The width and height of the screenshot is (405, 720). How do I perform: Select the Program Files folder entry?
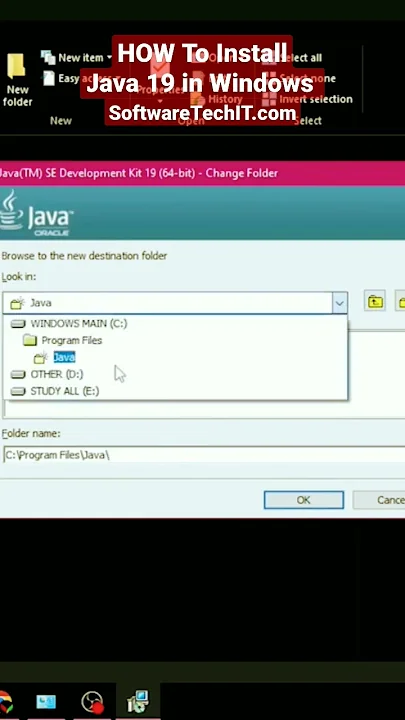pyautogui.click(x=62, y=340)
